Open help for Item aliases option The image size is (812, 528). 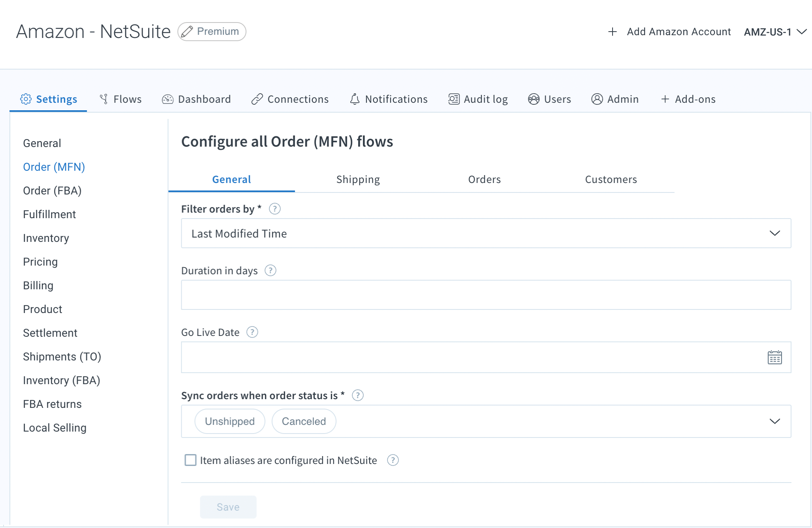[393, 460]
